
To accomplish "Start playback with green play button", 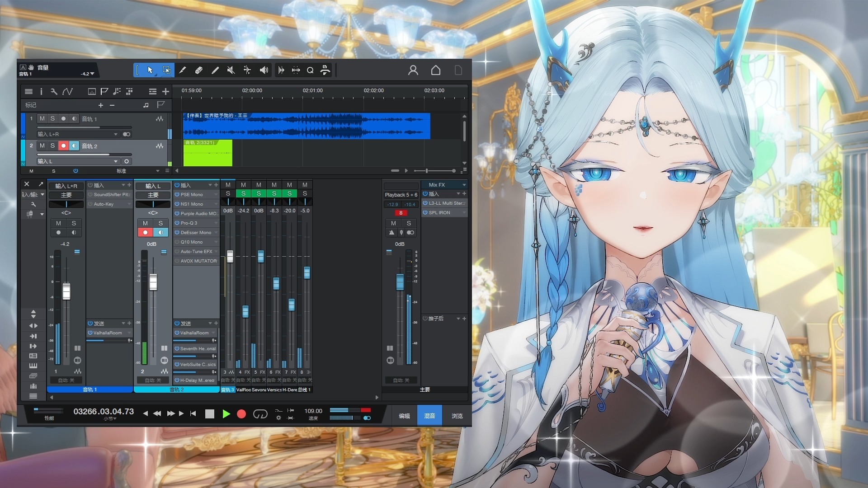I will (226, 414).
